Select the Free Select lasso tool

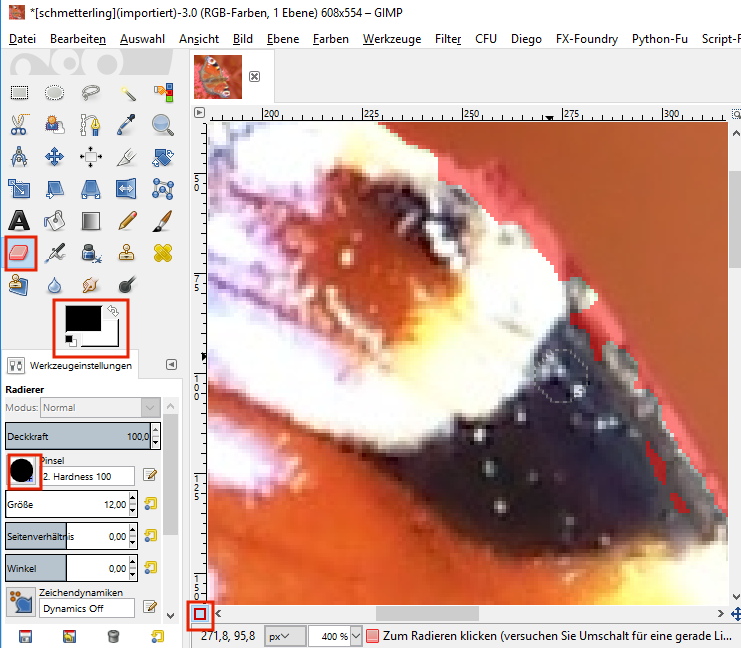[x=91, y=93]
